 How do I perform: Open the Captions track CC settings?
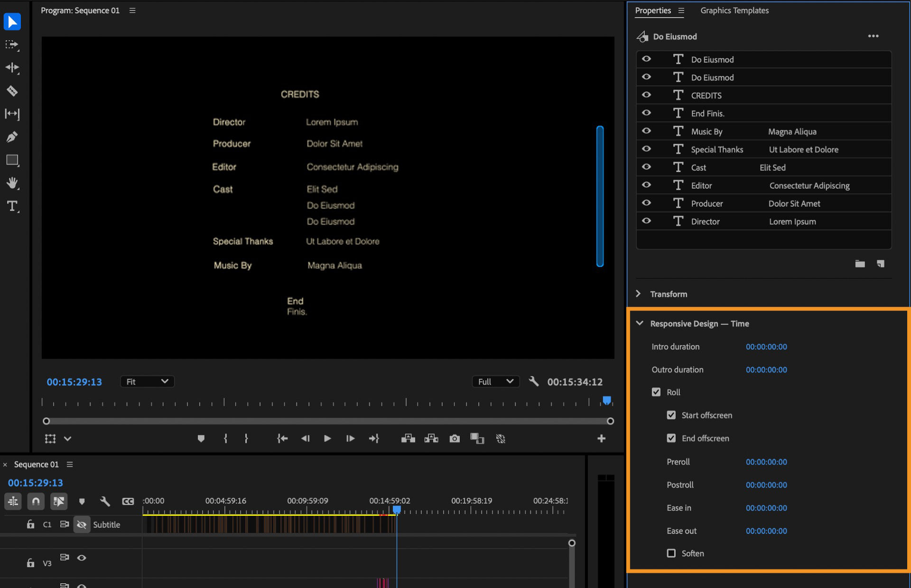point(128,501)
